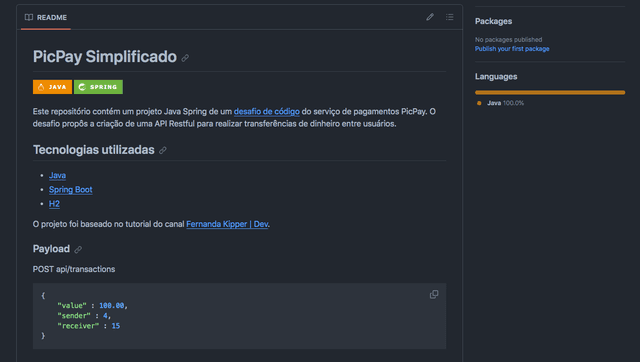Click the pencil edit README icon

coord(430,17)
